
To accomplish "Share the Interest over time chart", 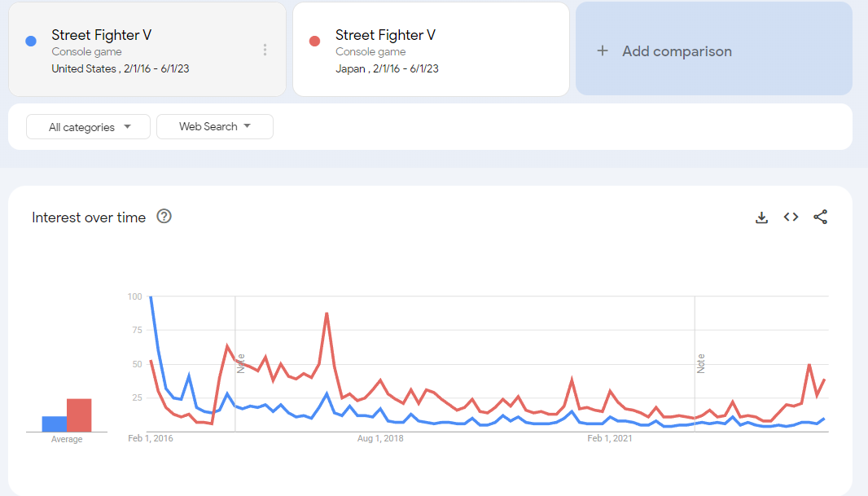I will coord(821,217).
